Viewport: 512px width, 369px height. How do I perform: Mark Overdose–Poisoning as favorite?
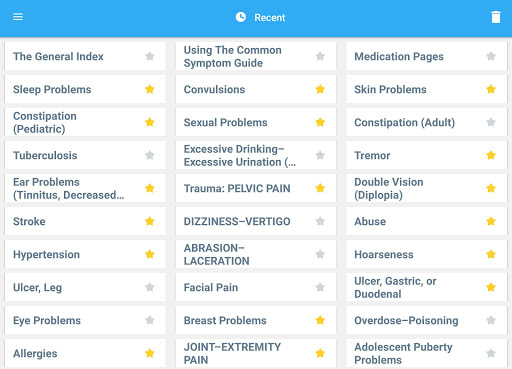(491, 320)
